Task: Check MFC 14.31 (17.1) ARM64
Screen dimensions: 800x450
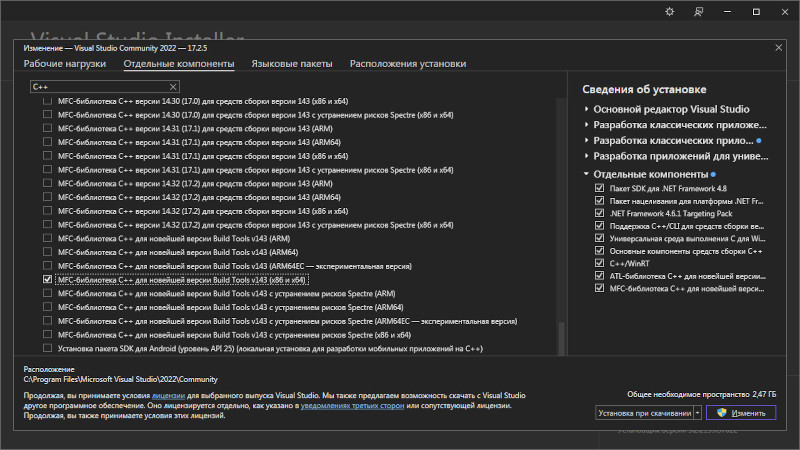Action: (47, 142)
